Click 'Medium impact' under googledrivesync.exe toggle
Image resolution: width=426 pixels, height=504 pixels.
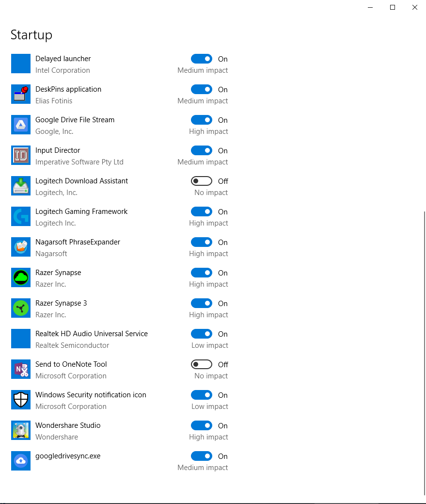tap(203, 468)
